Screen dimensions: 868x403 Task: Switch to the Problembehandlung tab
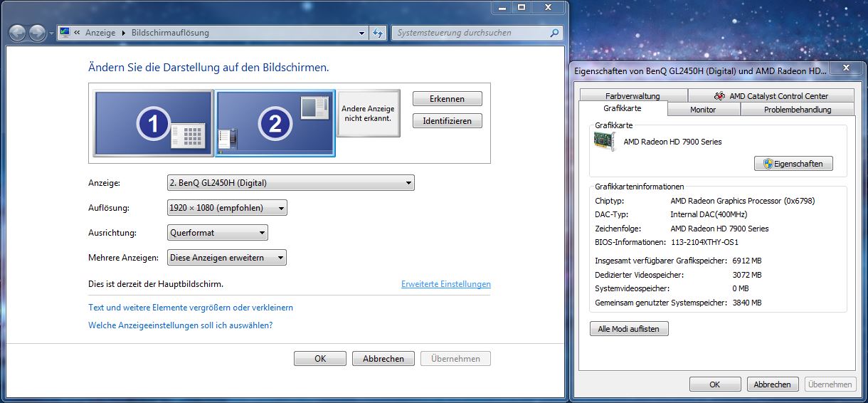pyautogui.click(x=798, y=110)
